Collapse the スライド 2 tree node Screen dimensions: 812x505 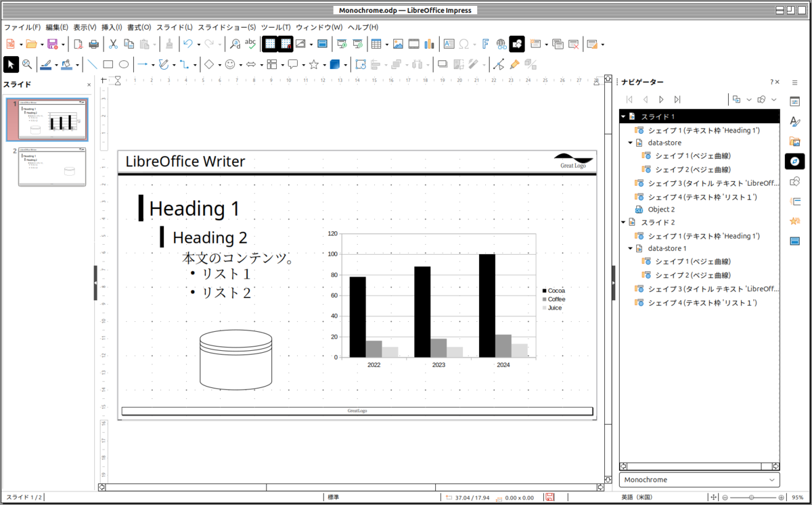click(x=623, y=222)
